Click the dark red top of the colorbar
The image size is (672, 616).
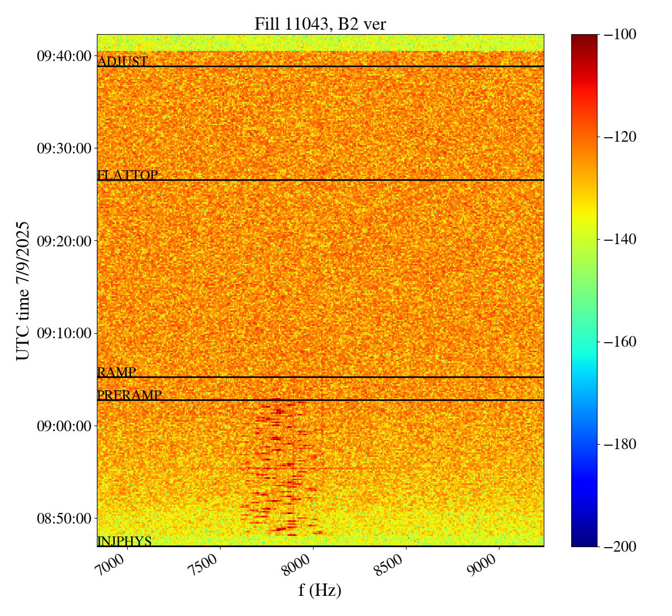tap(584, 38)
